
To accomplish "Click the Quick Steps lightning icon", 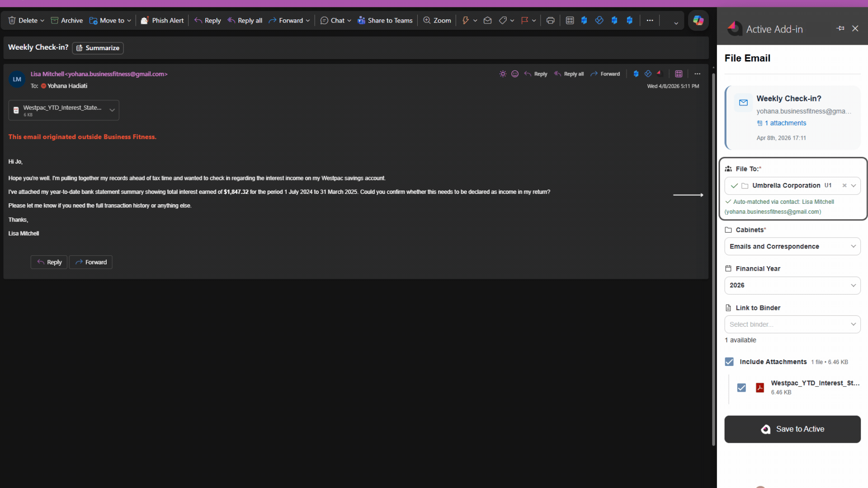I will pos(465,20).
